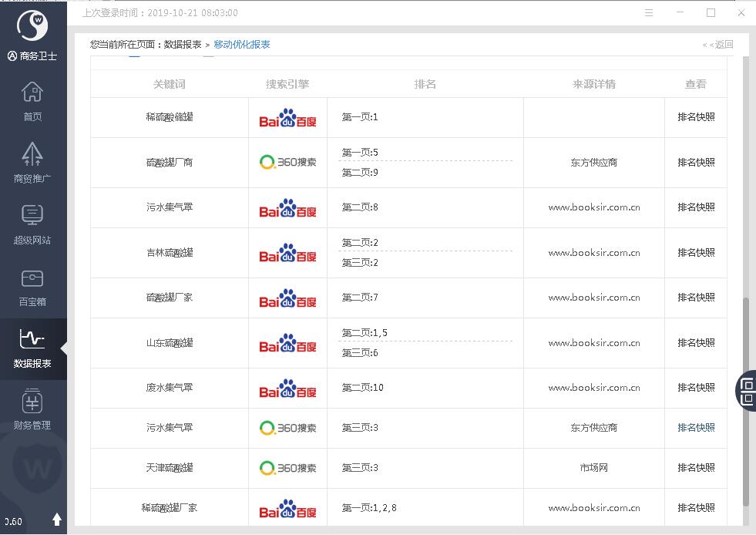Open the 百宝箱 toolbox

pyautogui.click(x=32, y=286)
